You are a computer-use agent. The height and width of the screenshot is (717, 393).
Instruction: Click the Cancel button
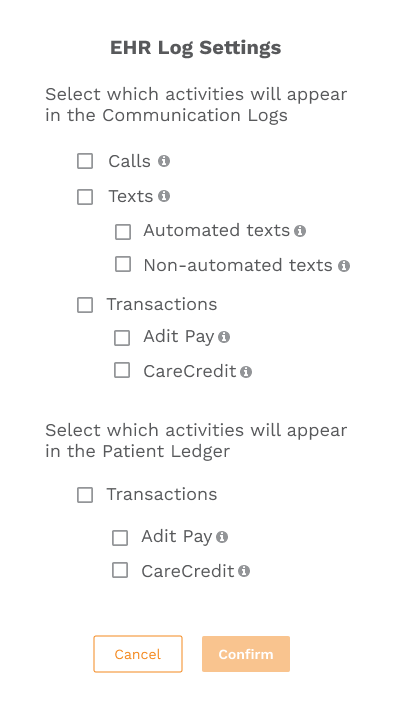pos(138,654)
